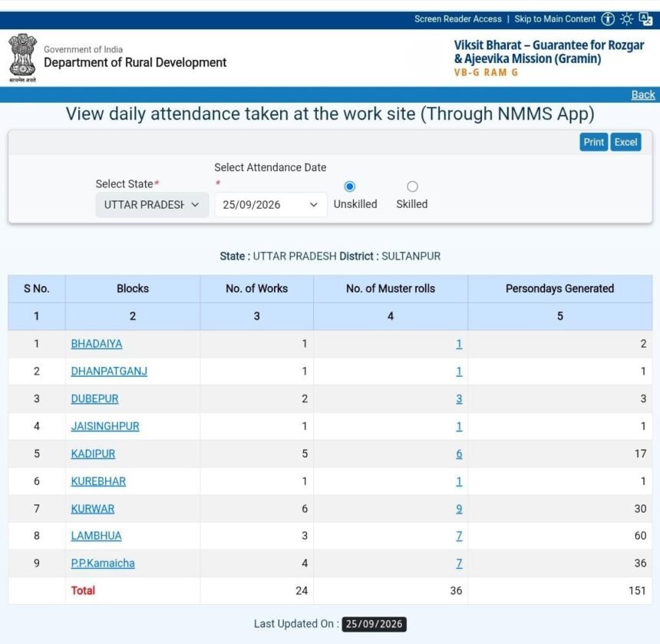This screenshot has width=660, height=644.
Task: Export table using Excel button
Action: pyautogui.click(x=625, y=142)
